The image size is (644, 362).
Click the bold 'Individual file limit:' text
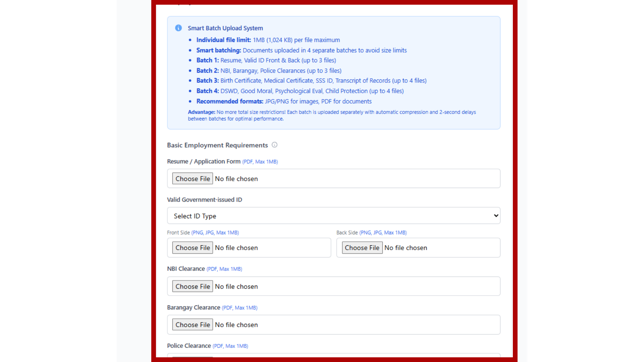pyautogui.click(x=223, y=40)
